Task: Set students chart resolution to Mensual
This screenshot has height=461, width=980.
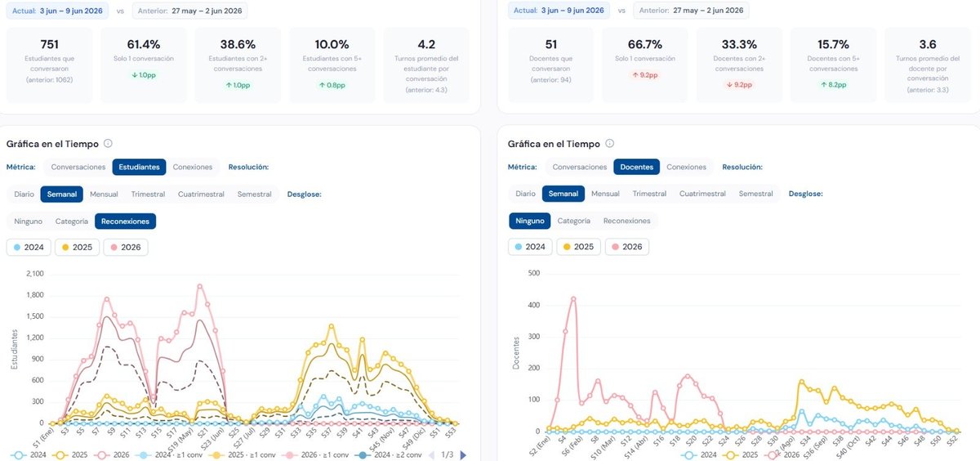Action: [x=104, y=194]
